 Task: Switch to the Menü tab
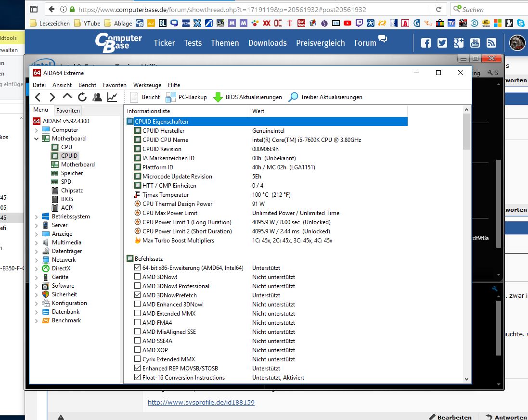41,110
